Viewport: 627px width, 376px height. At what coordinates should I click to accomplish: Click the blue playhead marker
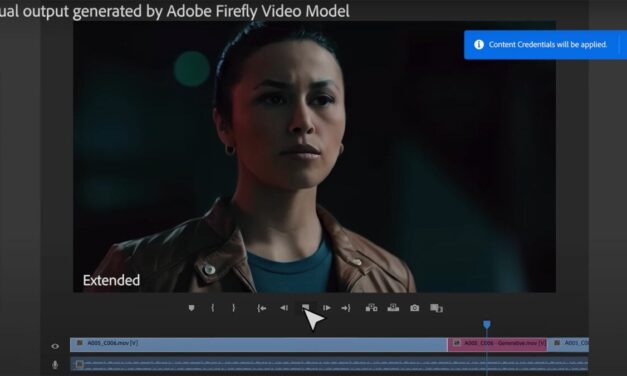[x=487, y=324]
